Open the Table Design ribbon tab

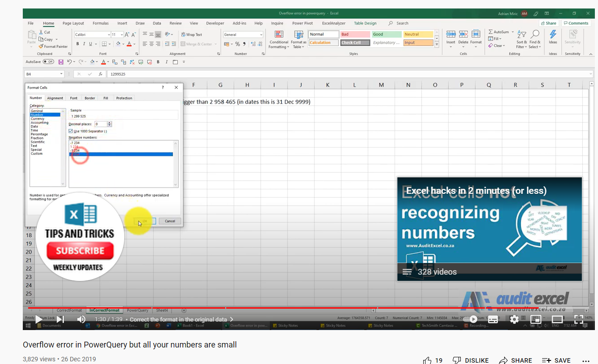[x=365, y=23]
